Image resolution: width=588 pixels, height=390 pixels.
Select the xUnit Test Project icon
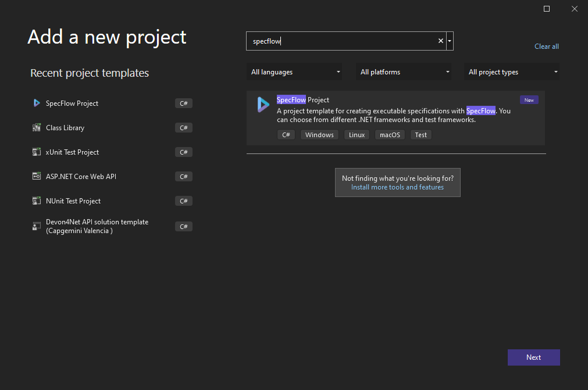tap(37, 152)
